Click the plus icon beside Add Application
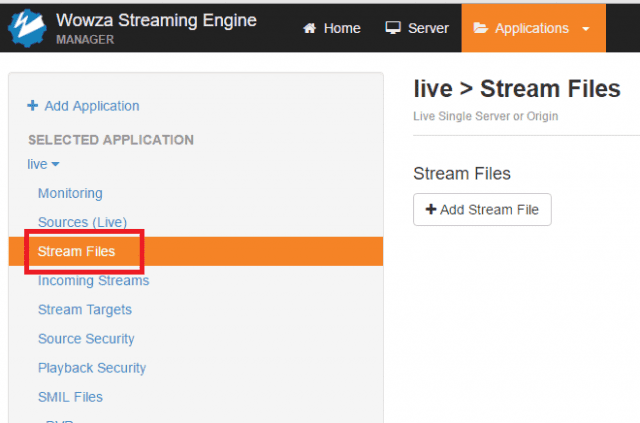The image size is (640, 423). (33, 105)
